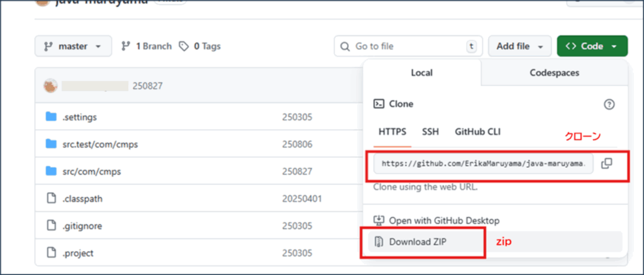Click the Open with GitHub Desktop icon
The width and height of the screenshot is (644, 275).
point(379,220)
